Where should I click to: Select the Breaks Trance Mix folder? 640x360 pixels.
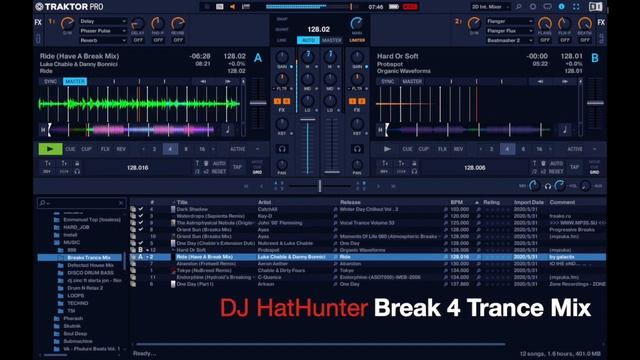point(80,258)
